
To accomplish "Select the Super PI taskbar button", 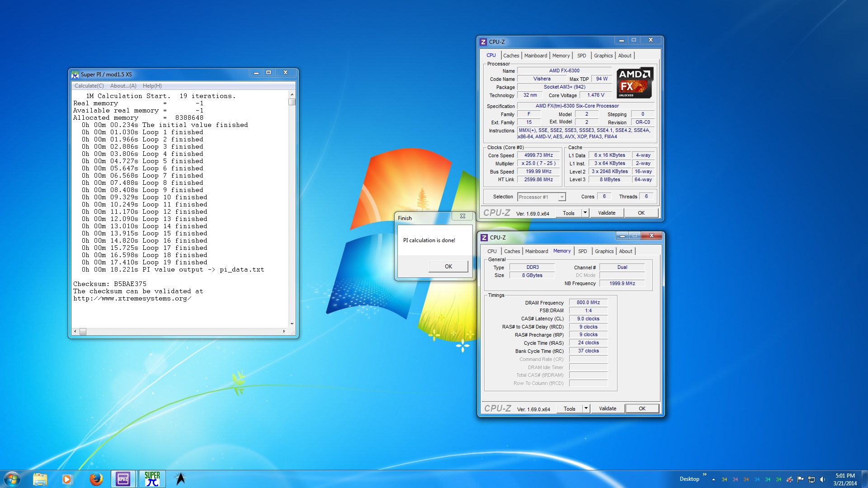I will [152, 479].
